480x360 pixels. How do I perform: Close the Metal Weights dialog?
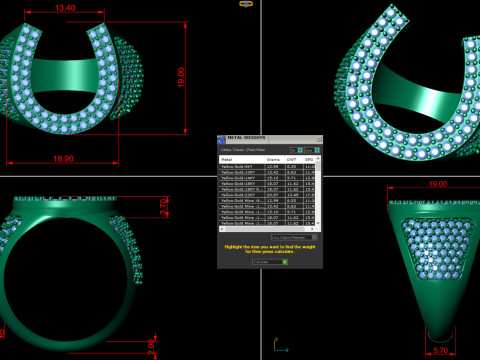pos(318,139)
